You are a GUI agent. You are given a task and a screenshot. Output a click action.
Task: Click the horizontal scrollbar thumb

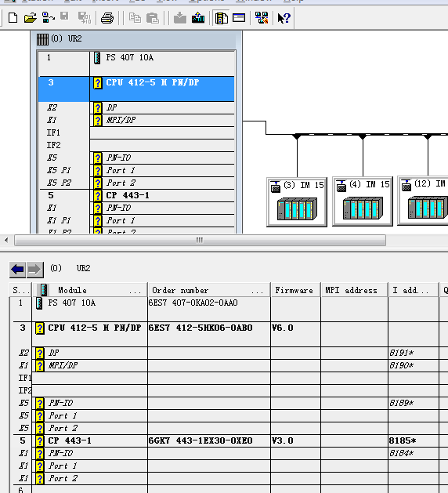[x=200, y=240]
